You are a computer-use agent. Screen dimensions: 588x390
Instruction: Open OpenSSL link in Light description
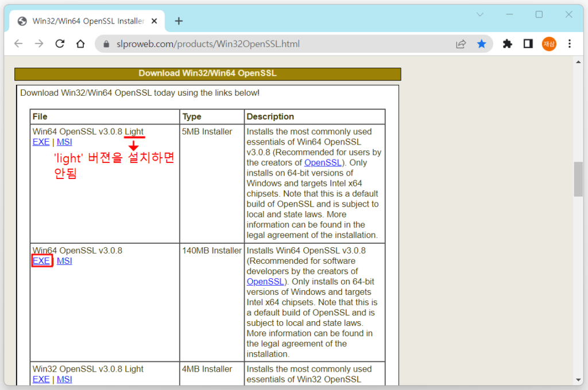(x=323, y=162)
